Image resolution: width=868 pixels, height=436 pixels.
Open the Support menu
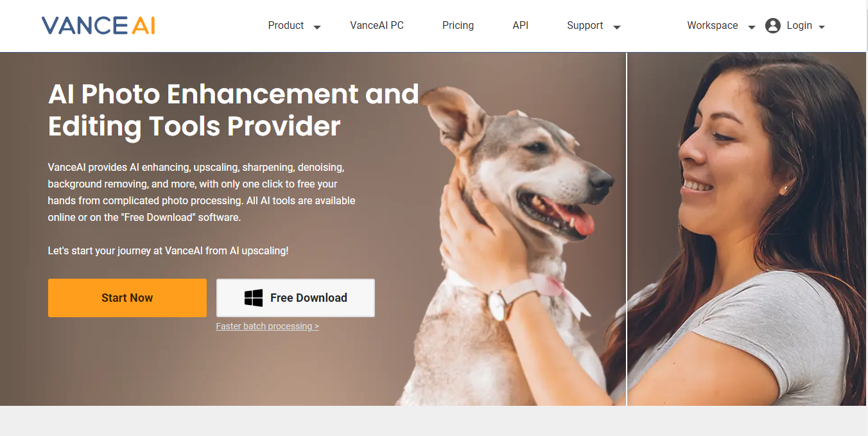point(585,26)
